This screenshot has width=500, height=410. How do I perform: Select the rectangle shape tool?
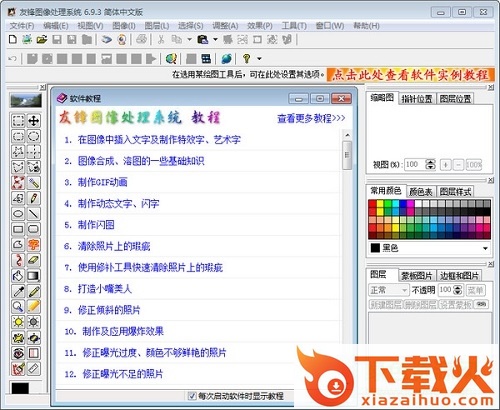[x=18, y=229]
